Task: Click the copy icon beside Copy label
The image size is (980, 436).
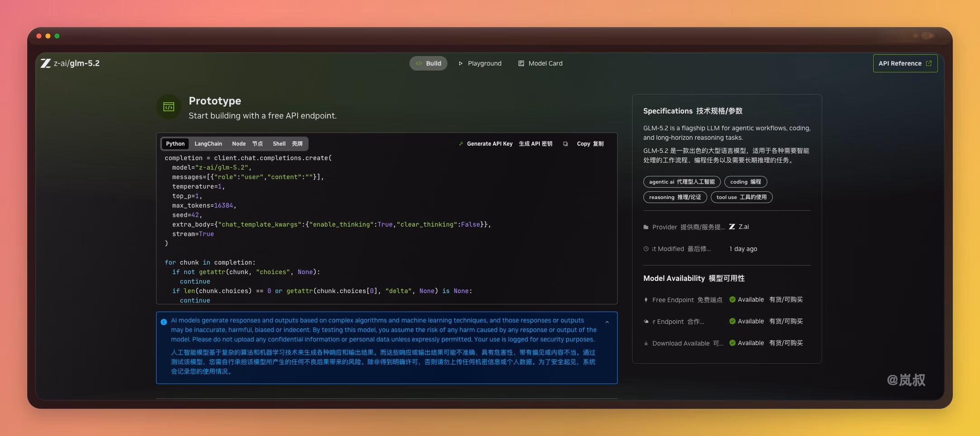Action: [566, 144]
